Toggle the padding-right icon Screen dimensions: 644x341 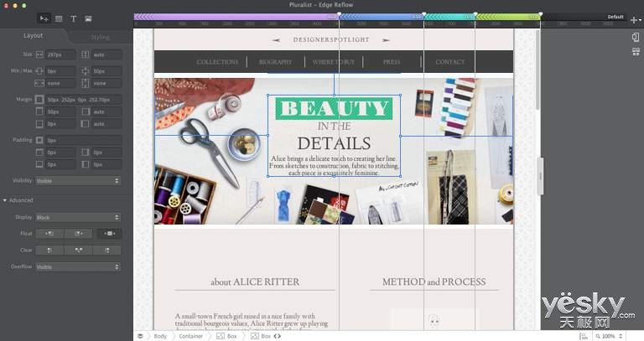point(85,152)
